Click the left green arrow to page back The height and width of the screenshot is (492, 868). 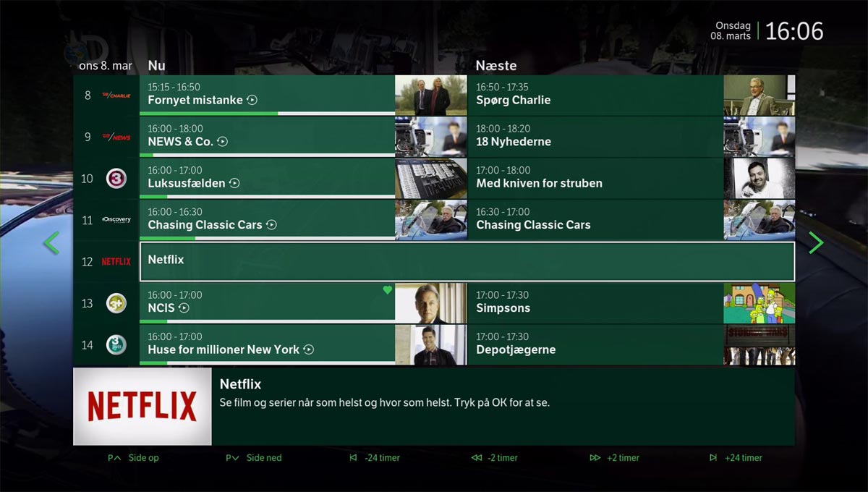51,242
